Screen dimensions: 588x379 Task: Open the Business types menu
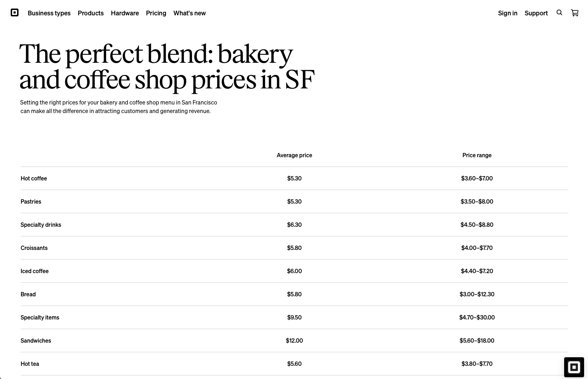point(49,13)
